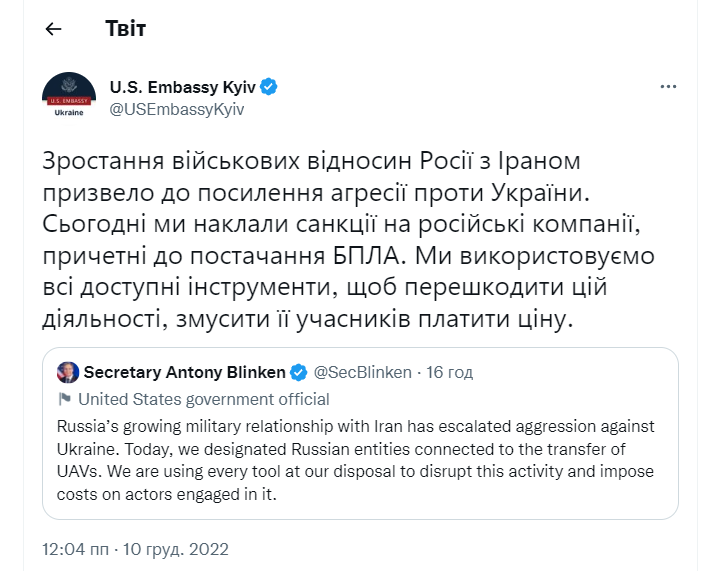Image resolution: width=701 pixels, height=571 pixels.
Task: Click the Secretary Antony Blinken name
Action: point(184,372)
